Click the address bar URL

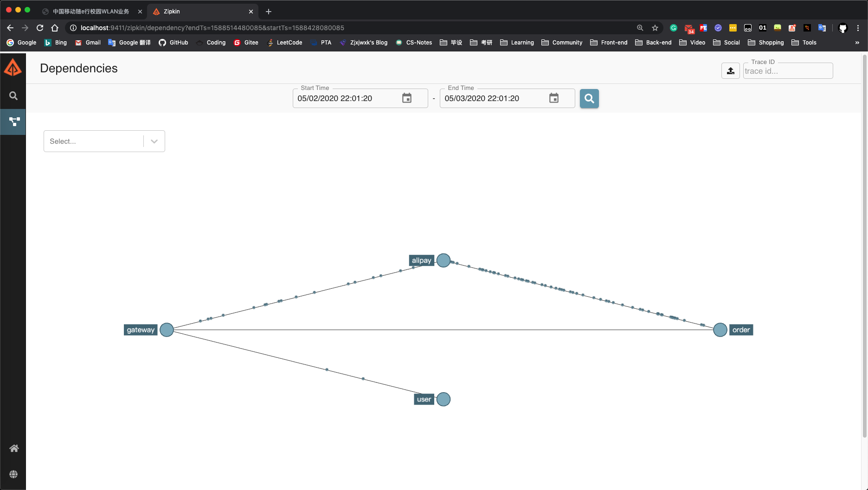212,28
